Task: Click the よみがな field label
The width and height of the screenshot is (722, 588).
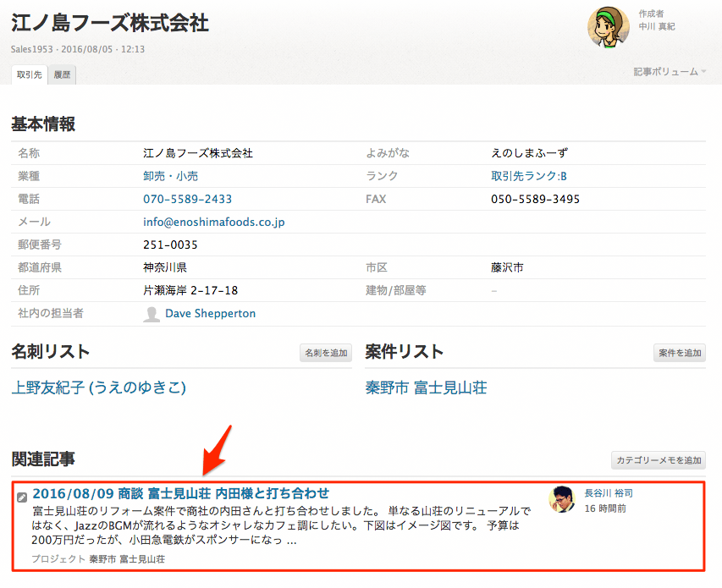Action: tap(388, 153)
